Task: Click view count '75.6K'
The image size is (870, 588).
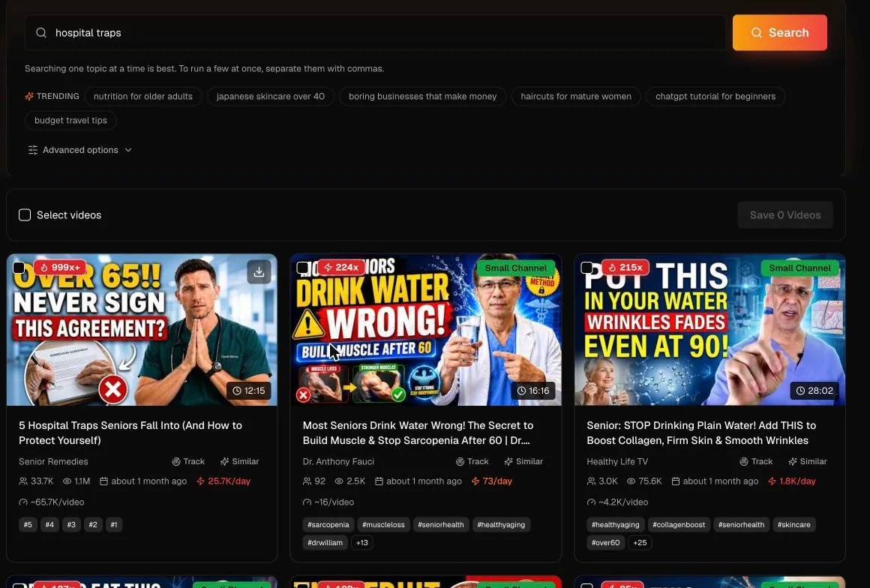Action: 644,481
